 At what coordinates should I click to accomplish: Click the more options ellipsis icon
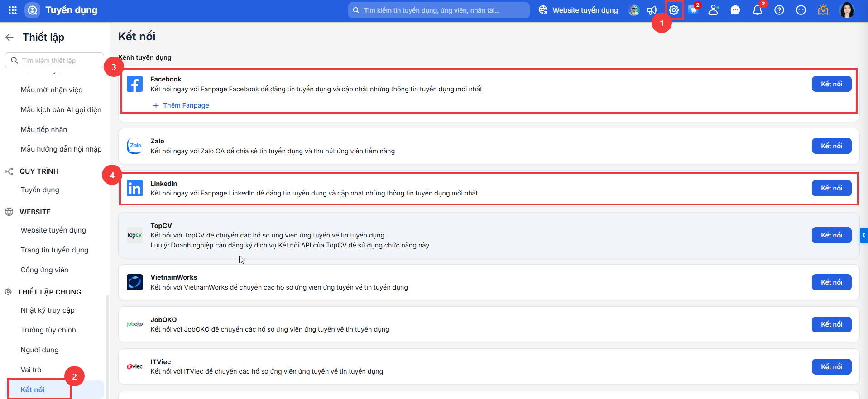click(x=801, y=10)
